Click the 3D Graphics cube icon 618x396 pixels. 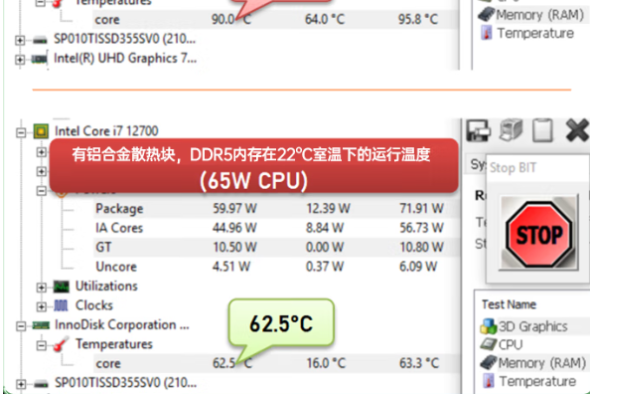[489, 326]
